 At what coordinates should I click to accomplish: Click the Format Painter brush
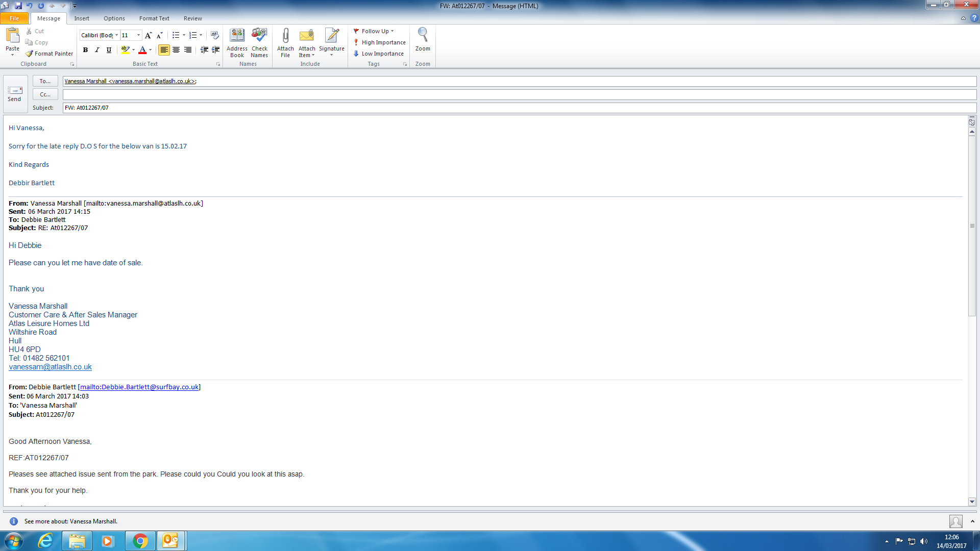coord(49,54)
